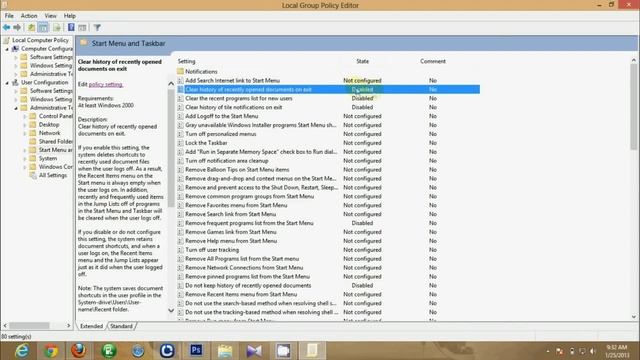The image size is (640, 360).
Task: Open Google Chrome from the taskbar
Action: pyautogui.click(x=51, y=351)
